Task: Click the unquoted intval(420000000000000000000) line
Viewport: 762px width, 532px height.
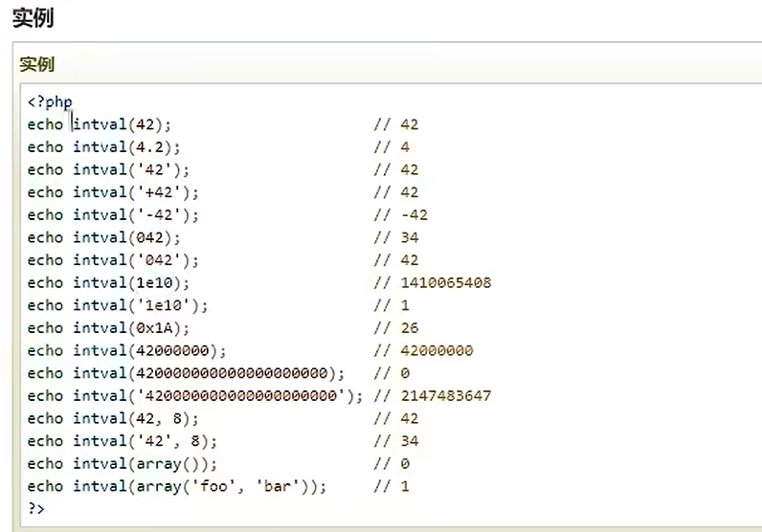Action: coord(186,373)
